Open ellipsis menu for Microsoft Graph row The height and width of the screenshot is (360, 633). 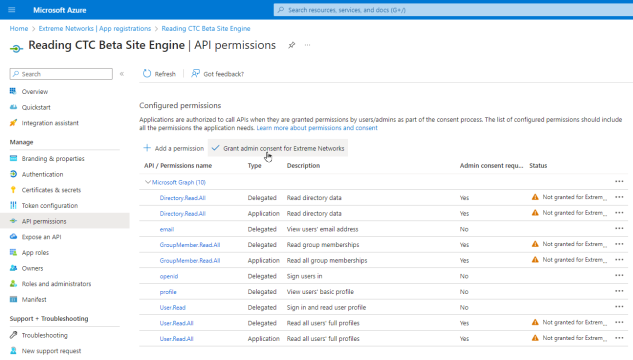[619, 182]
